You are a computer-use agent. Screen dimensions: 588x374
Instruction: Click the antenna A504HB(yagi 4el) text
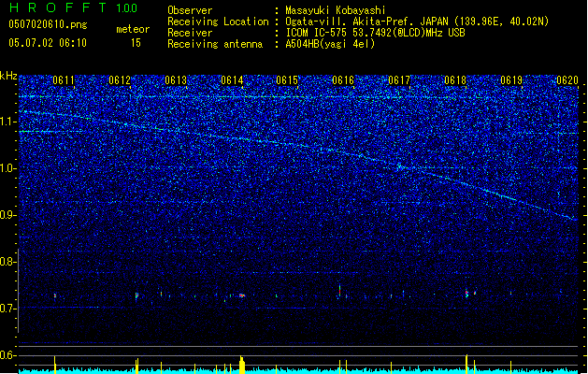[x=330, y=44]
